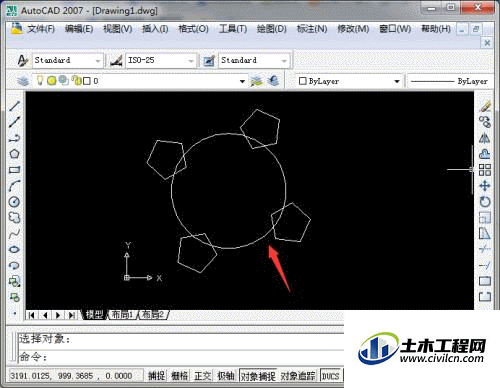Viewport: 500px width, 388px height.
Task: Switch to the 布局1 layout tab
Action: click(122, 315)
